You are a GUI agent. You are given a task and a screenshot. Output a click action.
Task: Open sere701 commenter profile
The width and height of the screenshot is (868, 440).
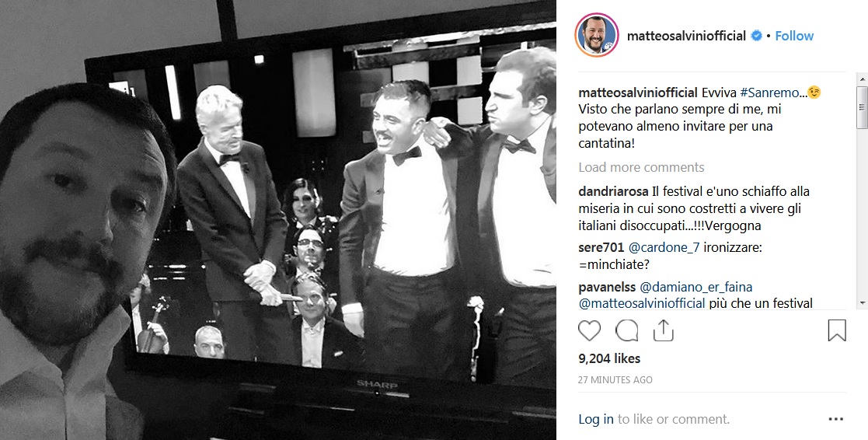601,247
